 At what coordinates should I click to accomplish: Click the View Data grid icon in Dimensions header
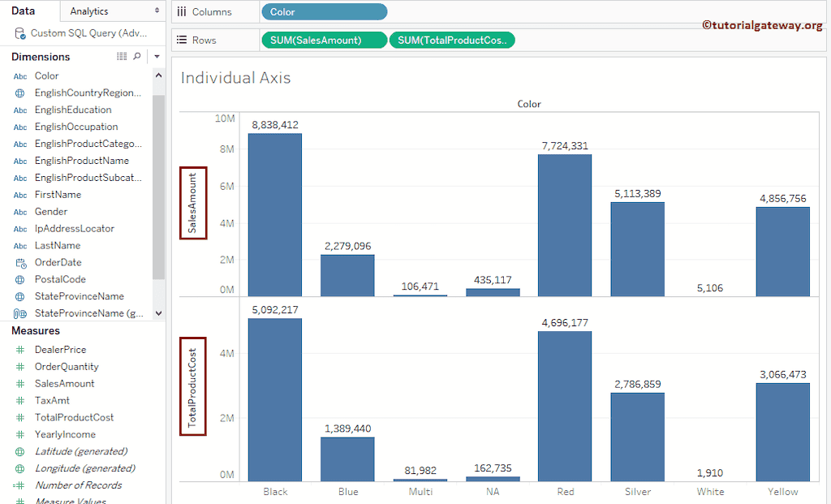pyautogui.click(x=121, y=56)
